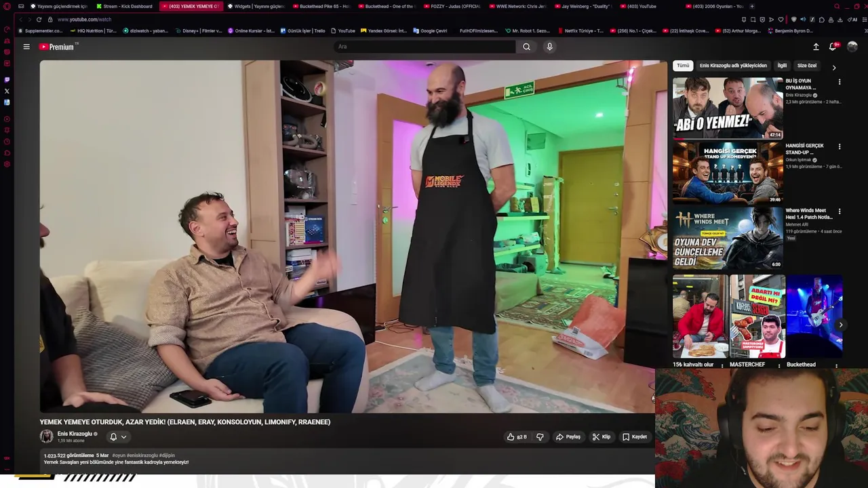The width and height of the screenshot is (868, 488).
Task: Switch to 'Stream - Kick Dashboard' tab
Action: point(125,6)
